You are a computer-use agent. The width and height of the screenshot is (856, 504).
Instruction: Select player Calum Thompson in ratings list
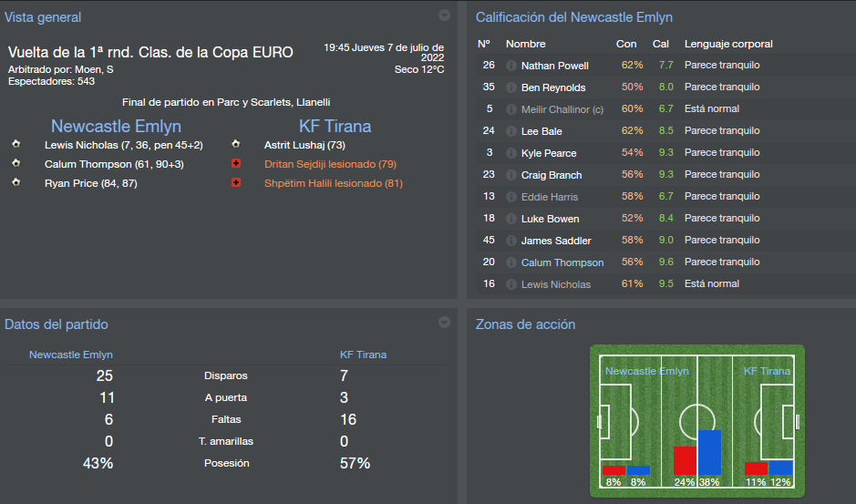click(562, 262)
